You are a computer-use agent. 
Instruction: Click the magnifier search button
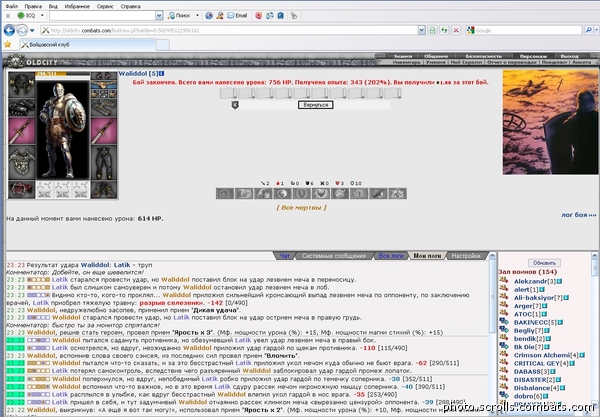pyautogui.click(x=589, y=30)
